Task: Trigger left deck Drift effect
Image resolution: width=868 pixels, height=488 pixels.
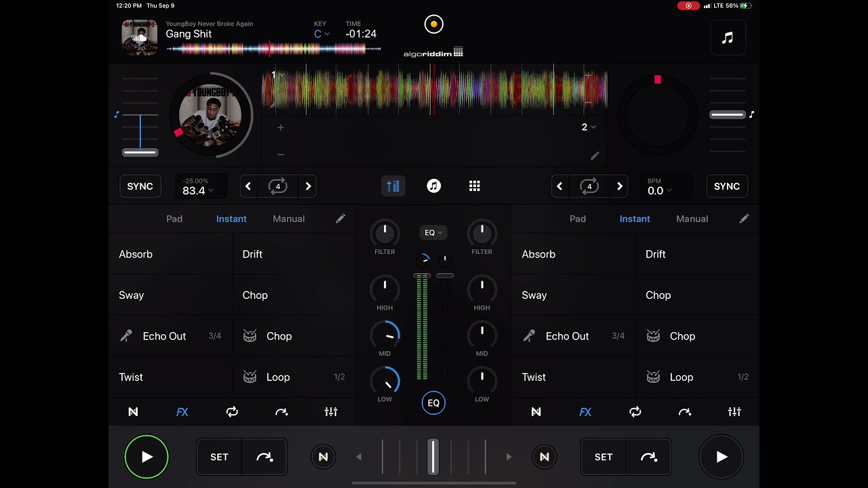Action: tap(294, 254)
